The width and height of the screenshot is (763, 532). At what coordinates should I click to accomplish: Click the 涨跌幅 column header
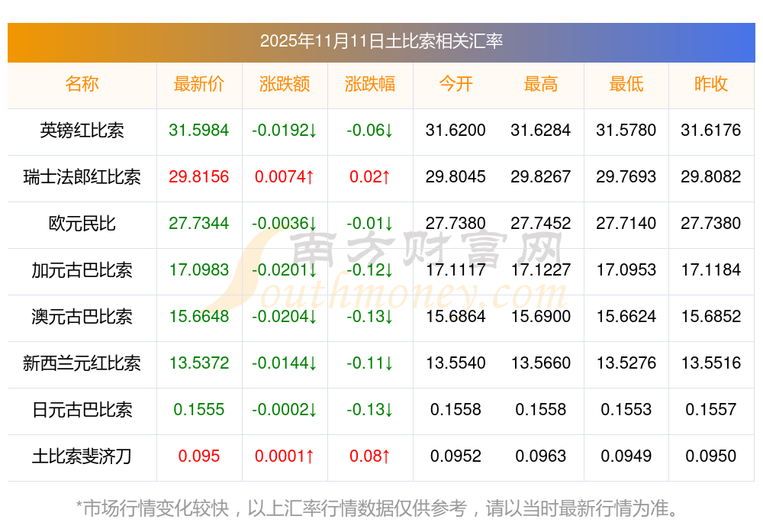(x=370, y=84)
